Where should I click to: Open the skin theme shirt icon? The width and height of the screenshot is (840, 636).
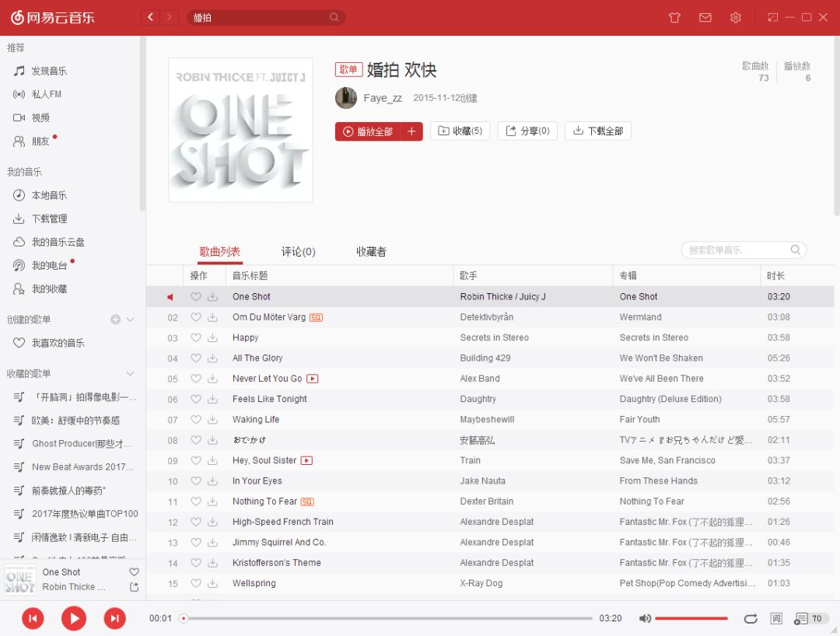[674, 18]
